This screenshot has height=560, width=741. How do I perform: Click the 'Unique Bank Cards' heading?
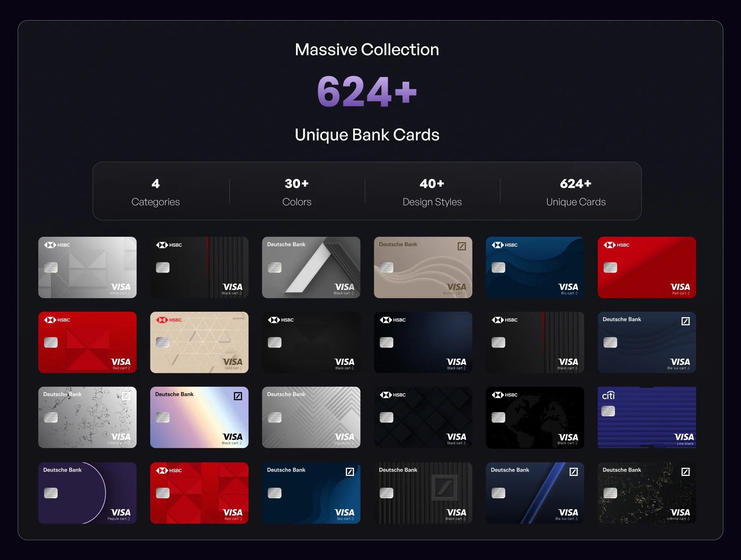pos(367,135)
